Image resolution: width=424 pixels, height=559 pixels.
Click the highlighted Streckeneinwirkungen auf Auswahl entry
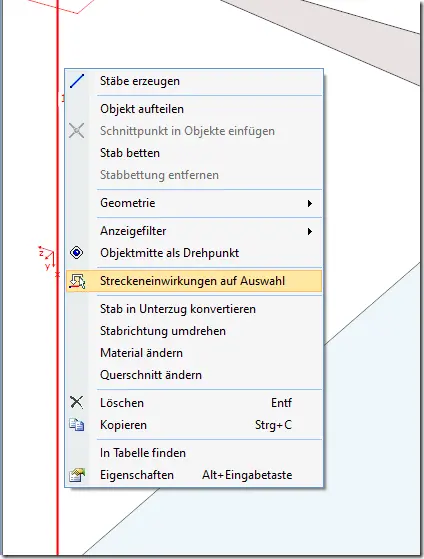point(194,281)
